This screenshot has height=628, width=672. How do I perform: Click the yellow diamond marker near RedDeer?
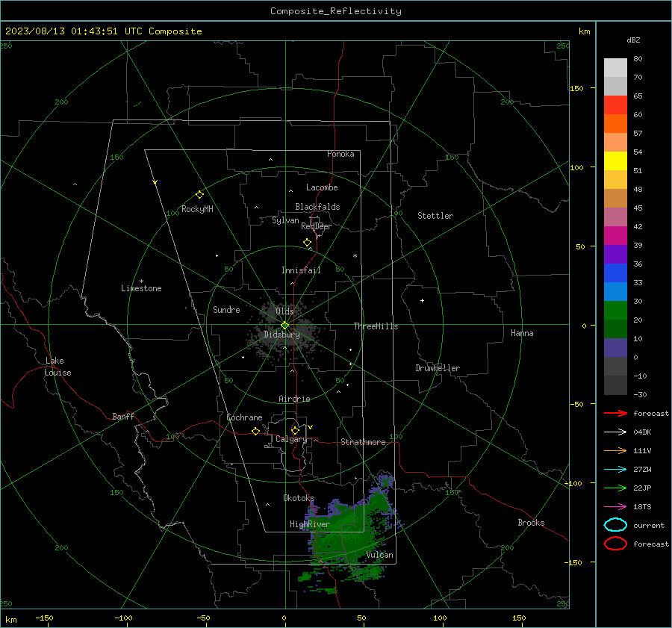click(x=307, y=243)
